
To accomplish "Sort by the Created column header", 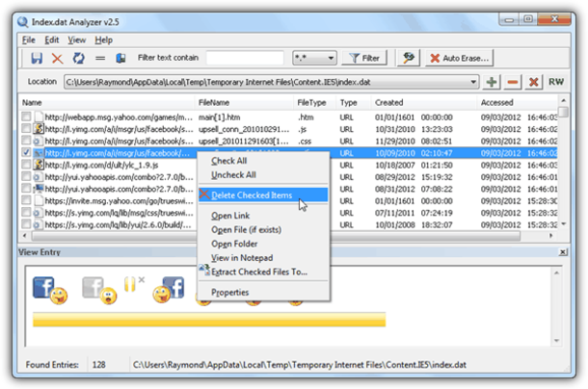I will coord(424,102).
